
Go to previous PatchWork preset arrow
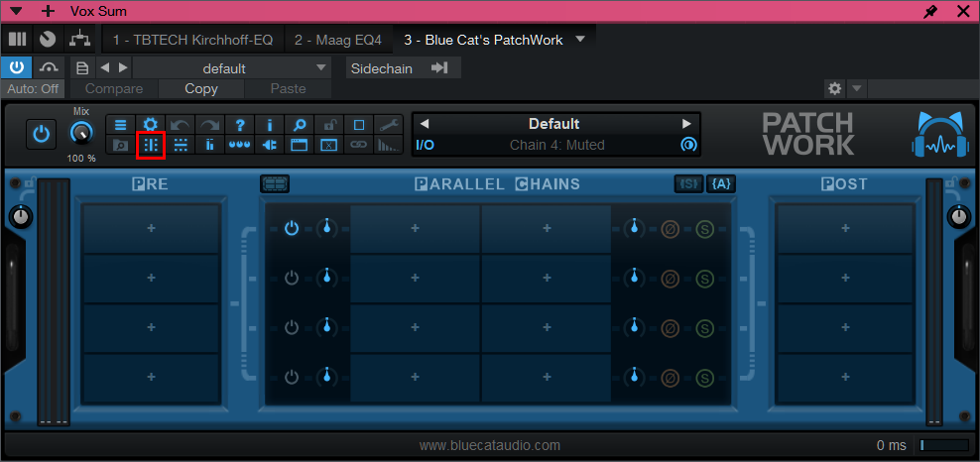pyautogui.click(x=425, y=124)
